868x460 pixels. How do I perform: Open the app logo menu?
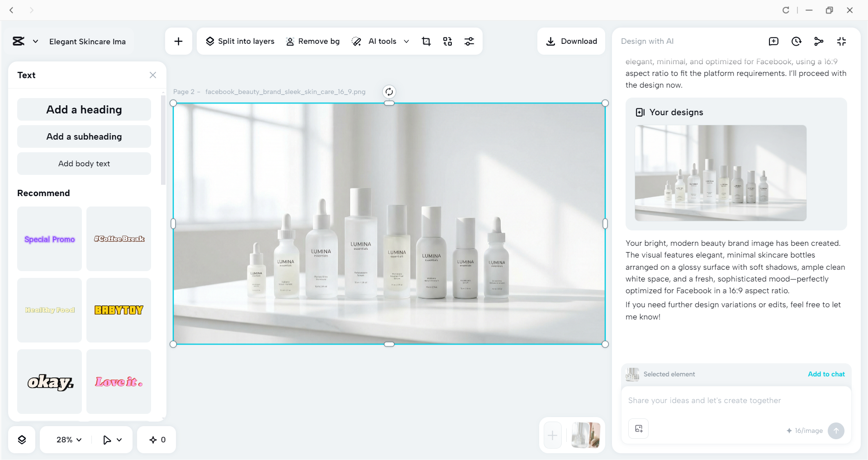pyautogui.click(x=19, y=42)
